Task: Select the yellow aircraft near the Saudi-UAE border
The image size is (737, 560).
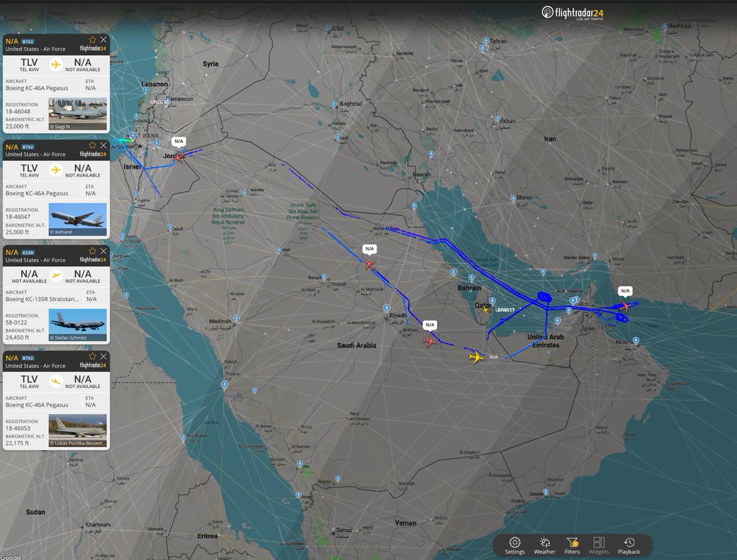Action: [477, 356]
